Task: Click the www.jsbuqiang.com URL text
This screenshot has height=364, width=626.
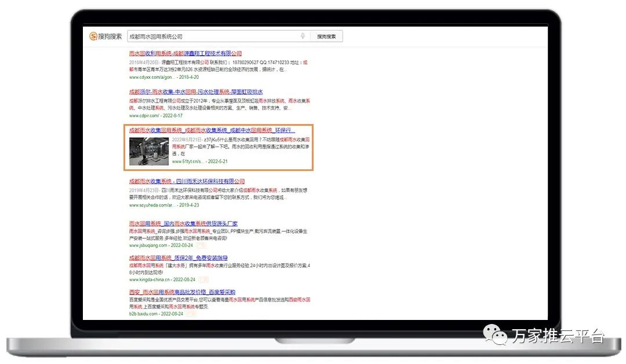Action: (148, 245)
